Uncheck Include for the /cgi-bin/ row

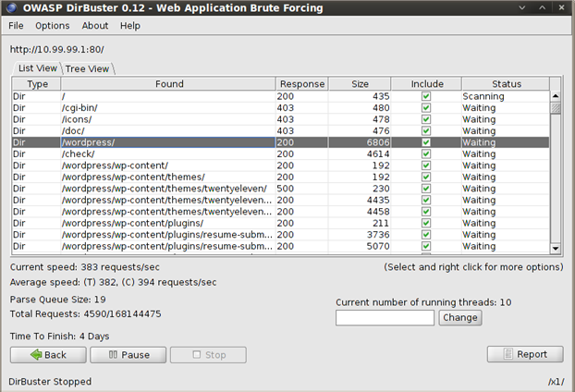pyautogui.click(x=425, y=107)
